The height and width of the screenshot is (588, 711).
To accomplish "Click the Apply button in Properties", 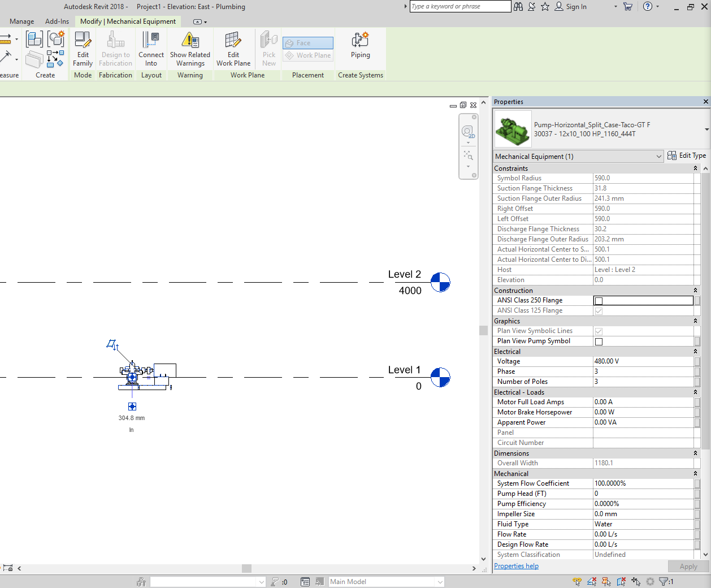I will (x=688, y=567).
